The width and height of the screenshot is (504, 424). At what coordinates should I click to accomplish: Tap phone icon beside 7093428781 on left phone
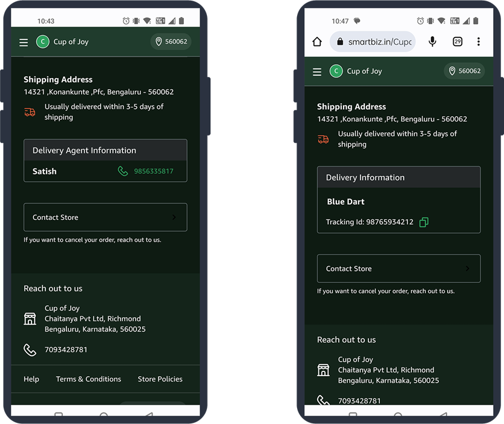pos(30,350)
